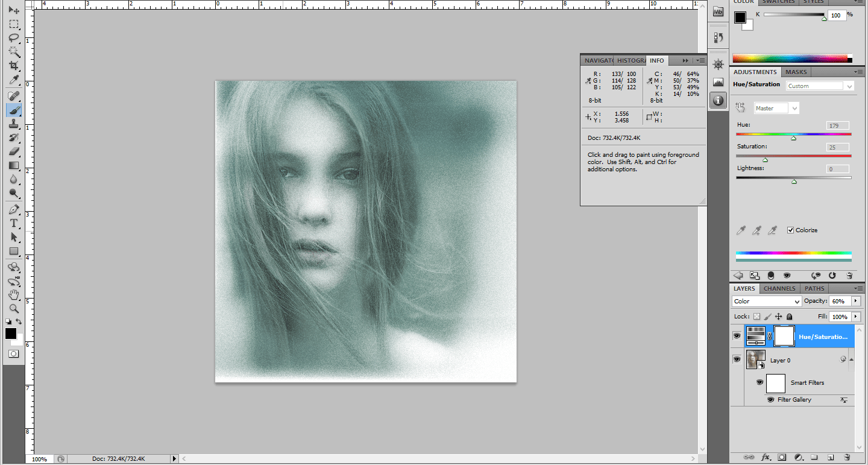The image size is (868, 465).
Task: Select the Eraser tool
Action: tap(14, 151)
